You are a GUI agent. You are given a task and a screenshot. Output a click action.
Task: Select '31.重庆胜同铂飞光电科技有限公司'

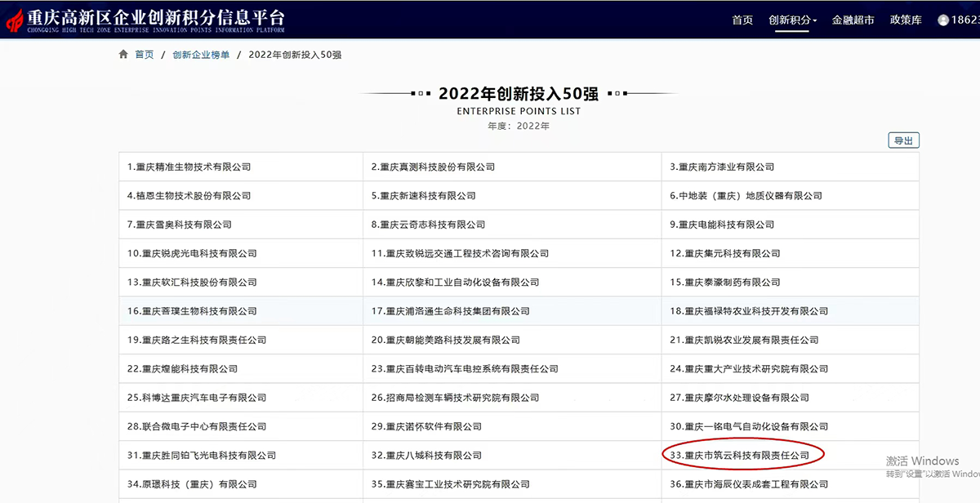pos(202,456)
